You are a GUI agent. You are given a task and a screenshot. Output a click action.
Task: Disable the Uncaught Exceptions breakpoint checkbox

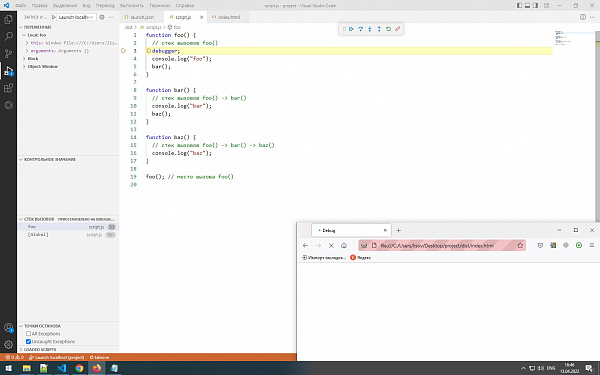pyautogui.click(x=28, y=341)
